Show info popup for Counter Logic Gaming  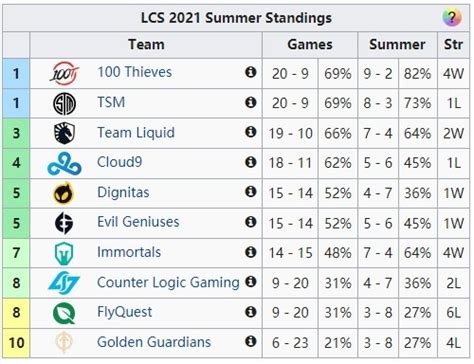(251, 282)
